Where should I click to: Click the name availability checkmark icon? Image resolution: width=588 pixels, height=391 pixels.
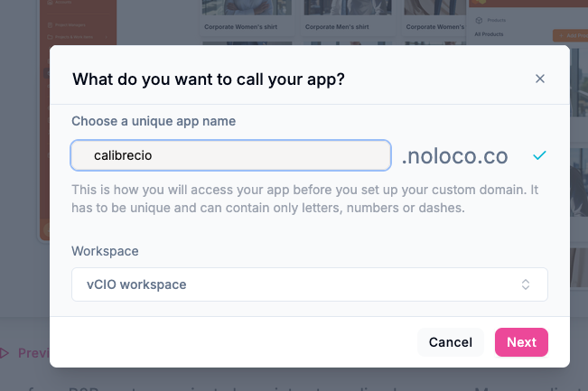coord(539,155)
